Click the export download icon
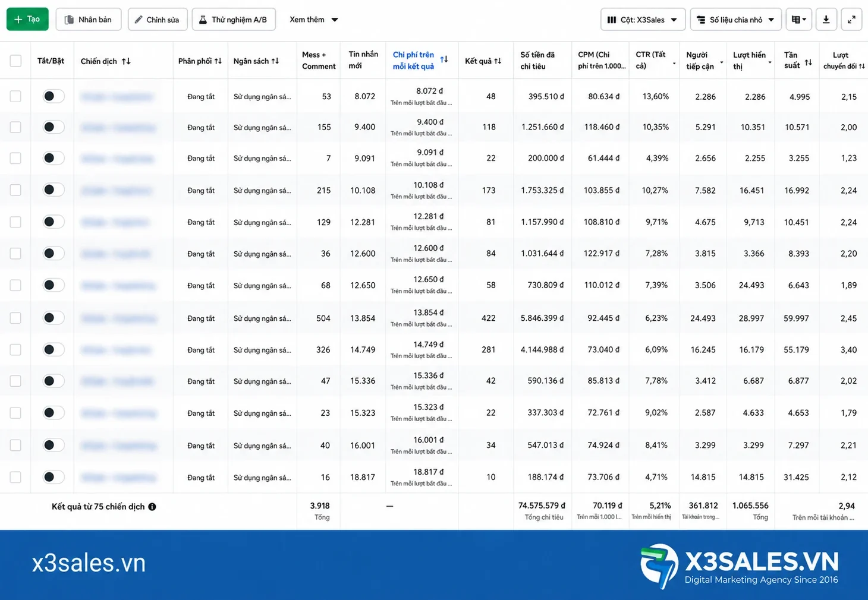Image resolution: width=868 pixels, height=600 pixels. coord(826,20)
